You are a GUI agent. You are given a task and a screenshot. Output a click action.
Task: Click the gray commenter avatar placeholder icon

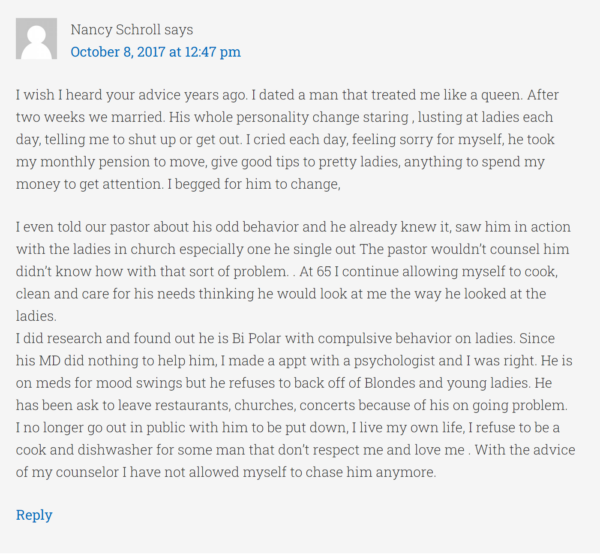(x=36, y=39)
